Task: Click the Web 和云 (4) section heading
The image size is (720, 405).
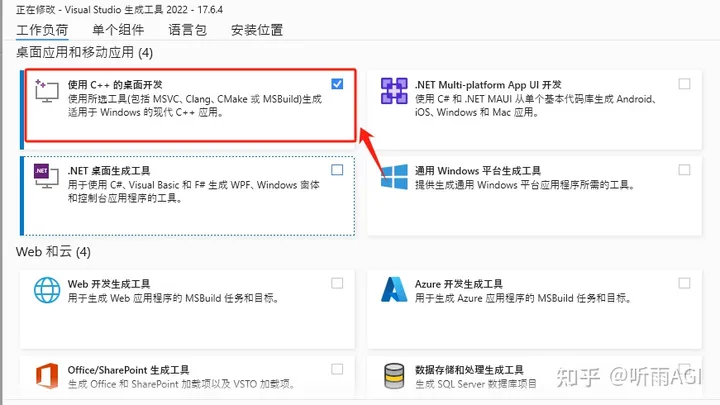Action: [x=53, y=252]
